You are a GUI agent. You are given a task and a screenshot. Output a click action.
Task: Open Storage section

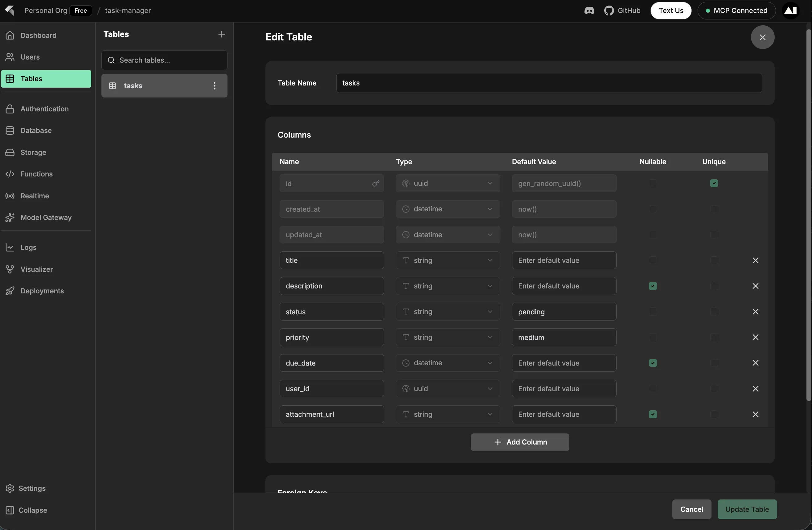click(x=46, y=152)
